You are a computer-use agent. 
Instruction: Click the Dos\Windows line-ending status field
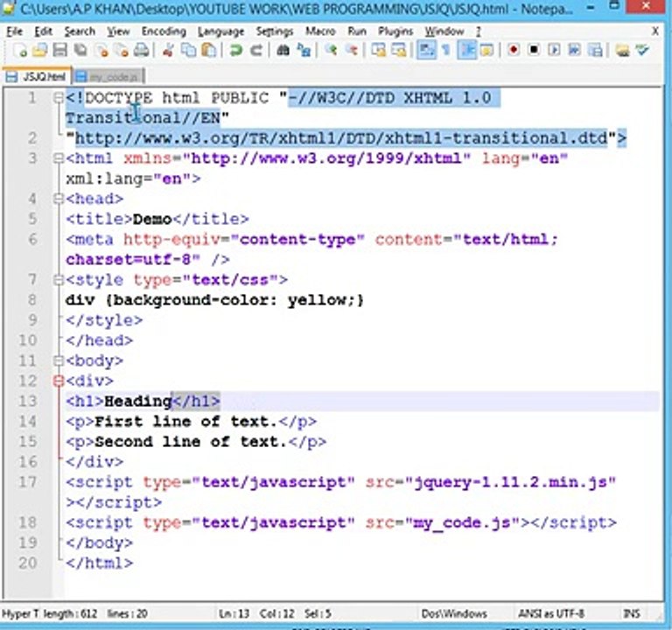tap(454, 613)
